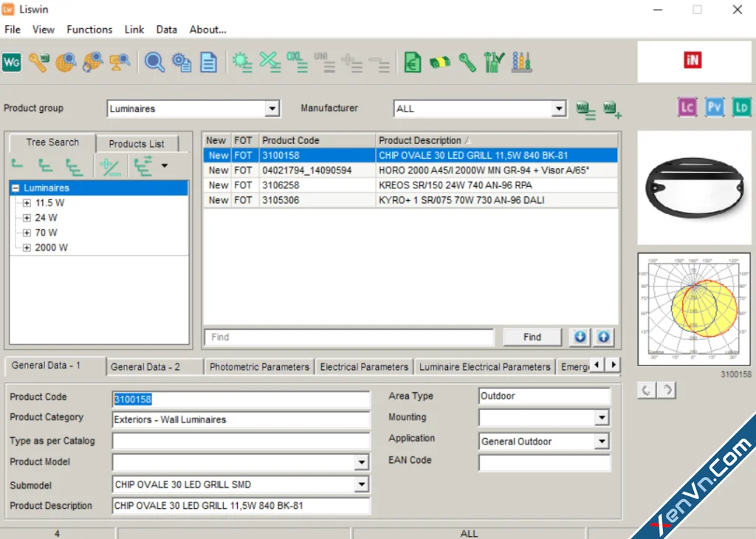Click the three-level tree expand icon

(x=74, y=166)
